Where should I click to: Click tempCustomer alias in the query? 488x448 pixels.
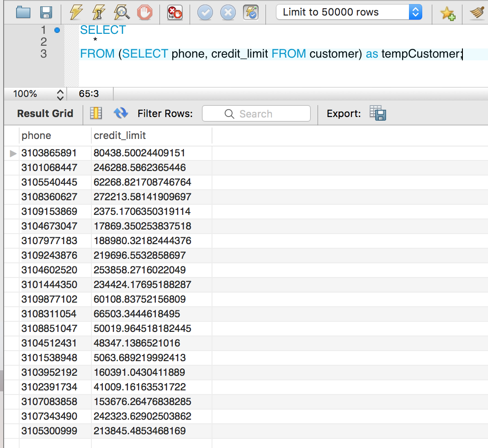[x=420, y=54]
